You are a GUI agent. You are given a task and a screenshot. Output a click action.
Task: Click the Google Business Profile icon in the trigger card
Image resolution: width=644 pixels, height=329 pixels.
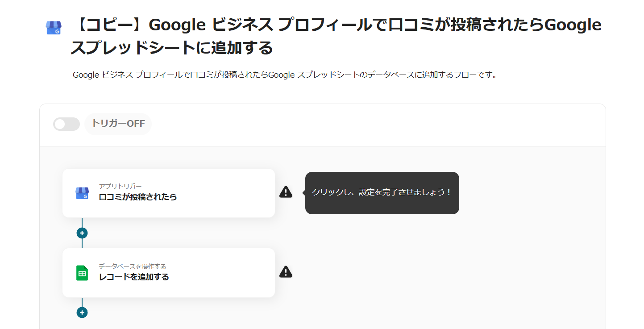(x=82, y=193)
